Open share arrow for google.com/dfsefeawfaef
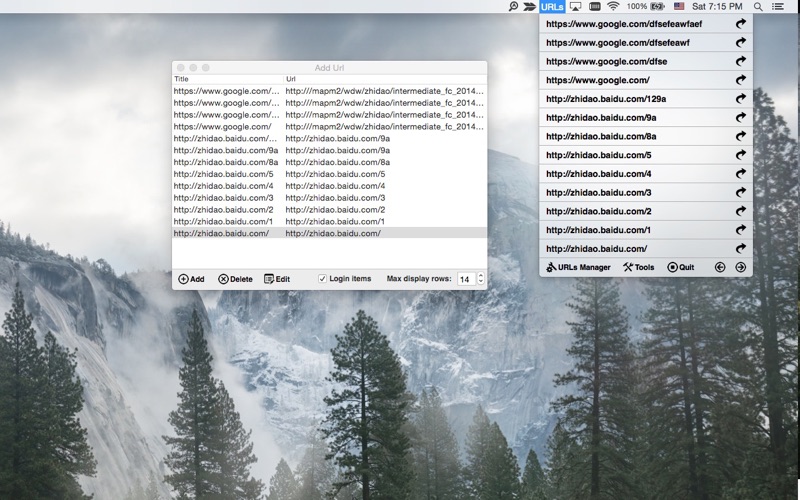 point(740,23)
